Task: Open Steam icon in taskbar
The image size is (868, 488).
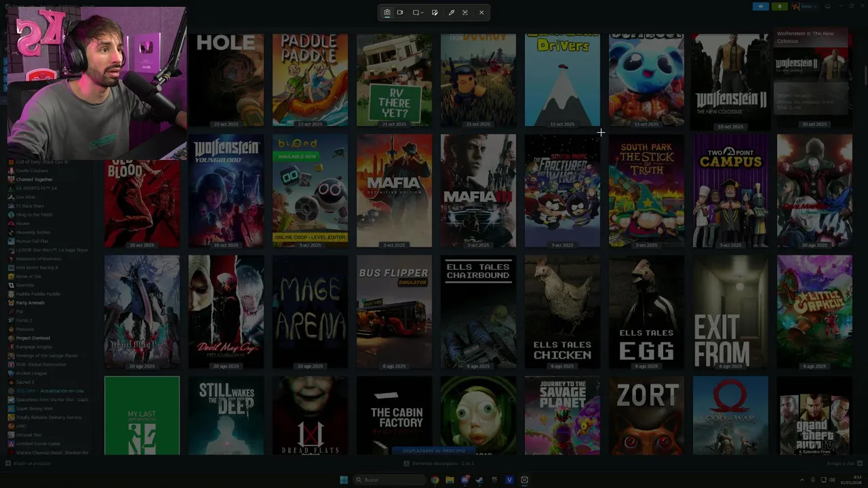Action: pos(479,480)
